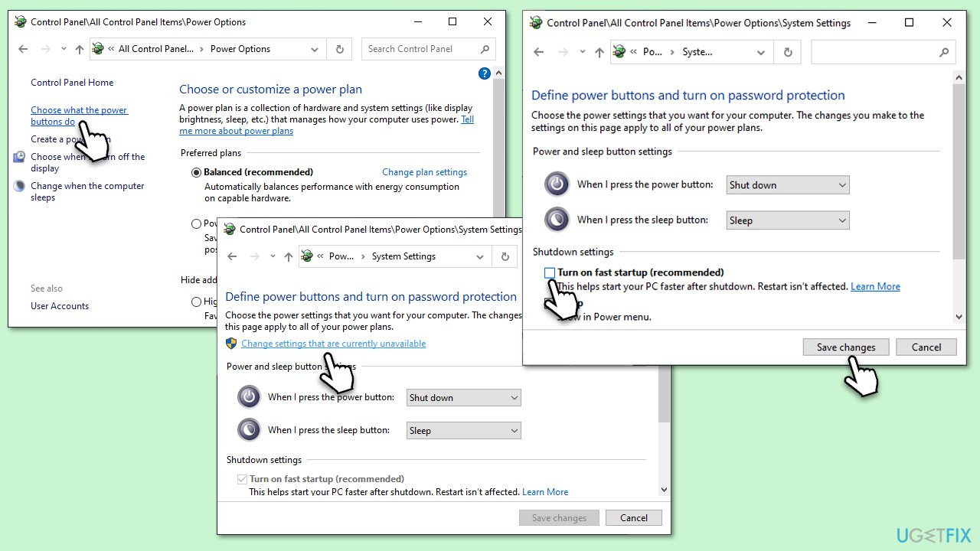This screenshot has width=980, height=551.
Task: Click the Save changes button
Action: [x=846, y=347]
